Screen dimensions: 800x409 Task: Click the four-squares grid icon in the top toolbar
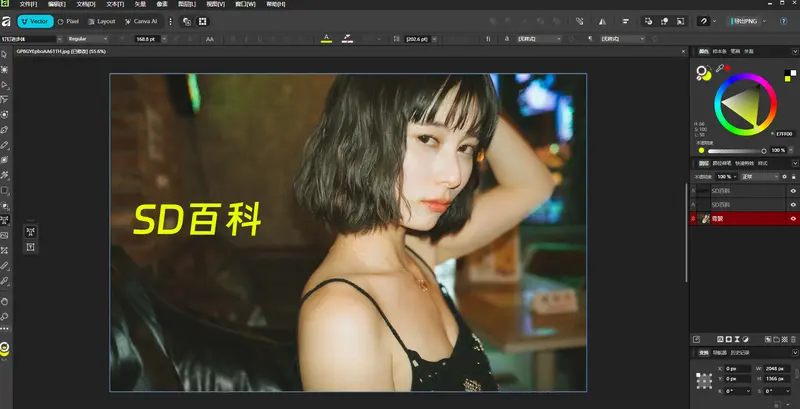203,21
